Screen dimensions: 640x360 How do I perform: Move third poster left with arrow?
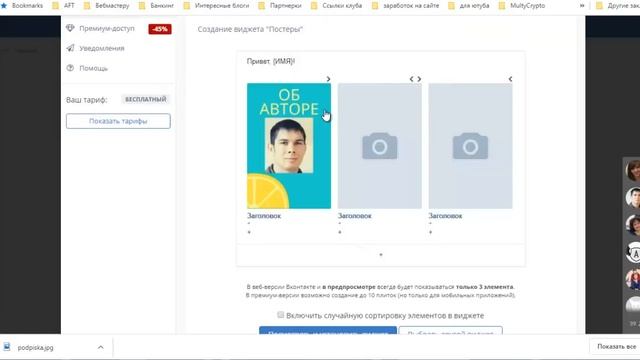coord(510,79)
